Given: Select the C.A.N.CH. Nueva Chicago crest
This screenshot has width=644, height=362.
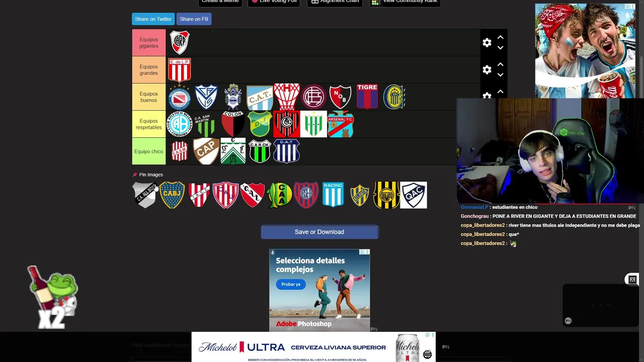Looking at the screenshot, I should [260, 151].
